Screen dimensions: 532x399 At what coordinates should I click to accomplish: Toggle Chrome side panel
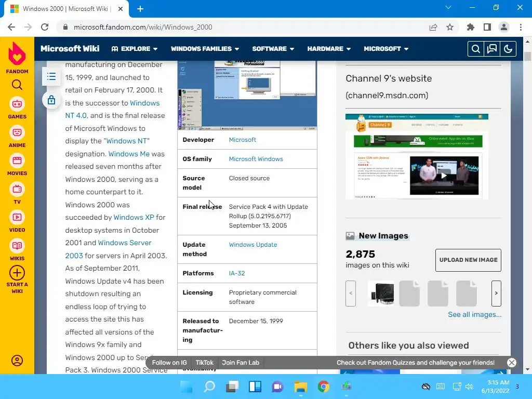(x=487, y=27)
